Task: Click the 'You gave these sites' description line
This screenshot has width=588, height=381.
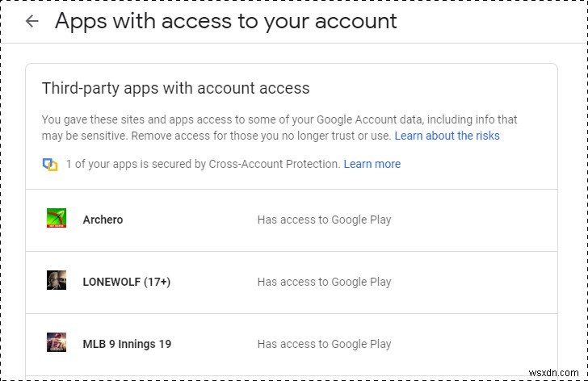Action: [x=279, y=119]
